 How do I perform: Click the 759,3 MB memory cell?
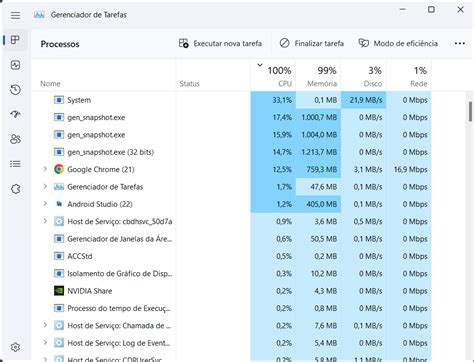pos(318,169)
